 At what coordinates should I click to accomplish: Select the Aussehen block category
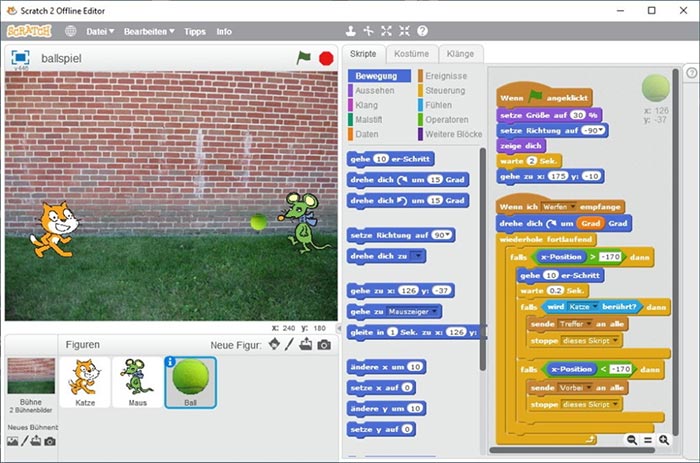tap(379, 91)
